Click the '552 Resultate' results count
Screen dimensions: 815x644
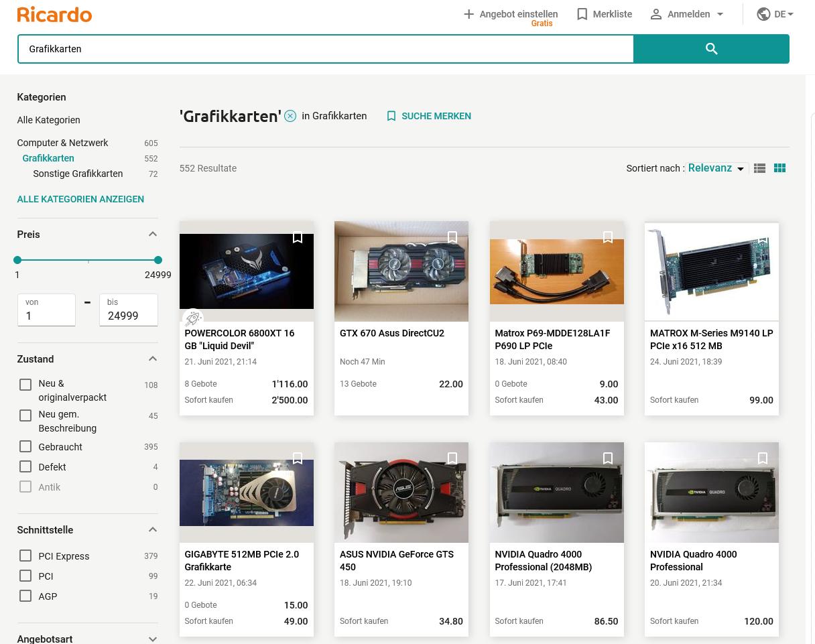pos(208,168)
